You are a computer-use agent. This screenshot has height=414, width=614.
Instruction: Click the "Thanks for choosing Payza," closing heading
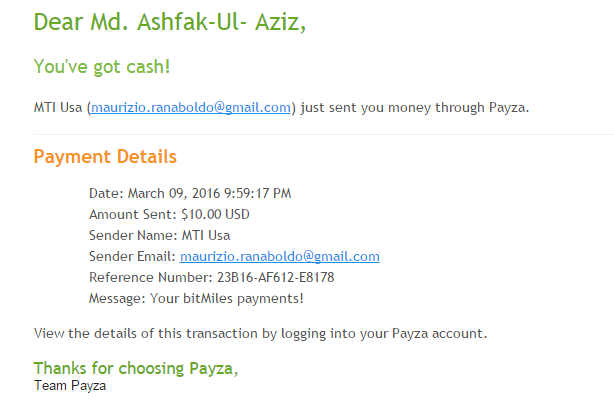click(136, 368)
